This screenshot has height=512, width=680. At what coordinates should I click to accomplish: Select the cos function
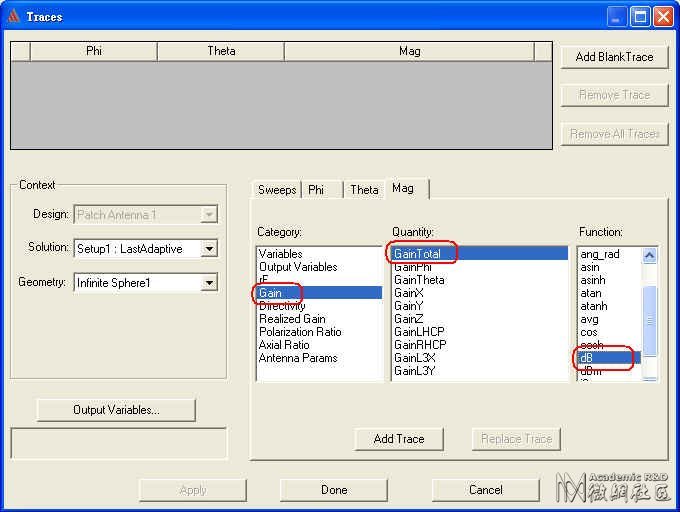609,332
